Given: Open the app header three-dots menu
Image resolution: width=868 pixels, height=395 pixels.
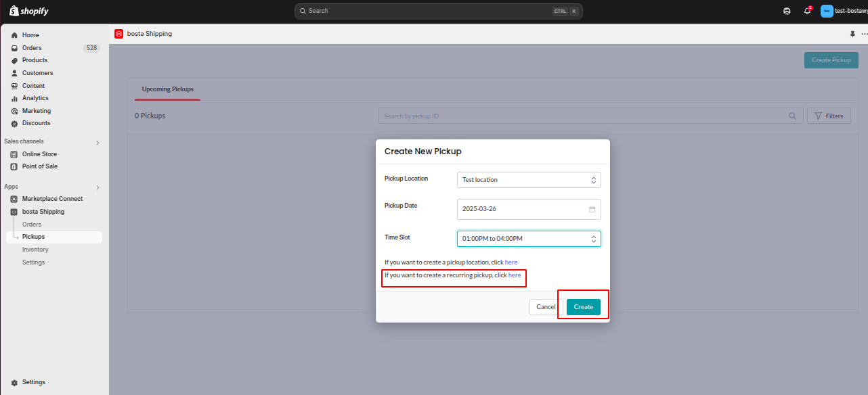Looking at the screenshot, I should point(864,34).
